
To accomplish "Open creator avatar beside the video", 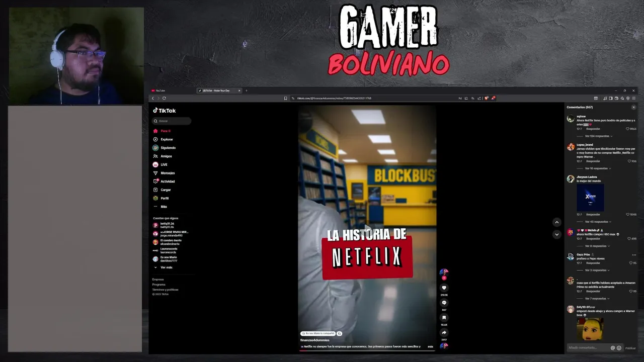I will 444,273.
